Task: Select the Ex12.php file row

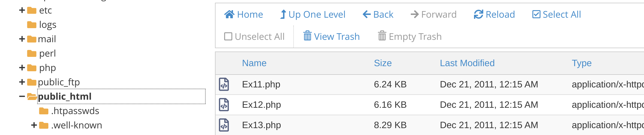Action: point(430,105)
